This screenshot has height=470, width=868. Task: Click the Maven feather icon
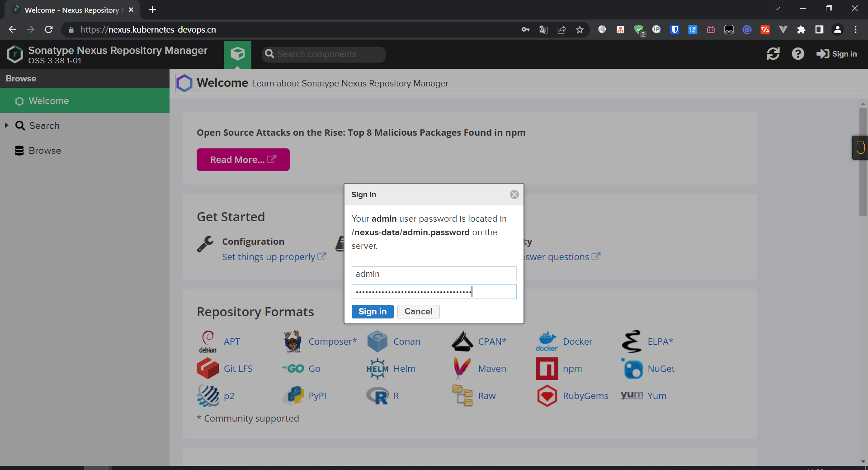pos(462,369)
